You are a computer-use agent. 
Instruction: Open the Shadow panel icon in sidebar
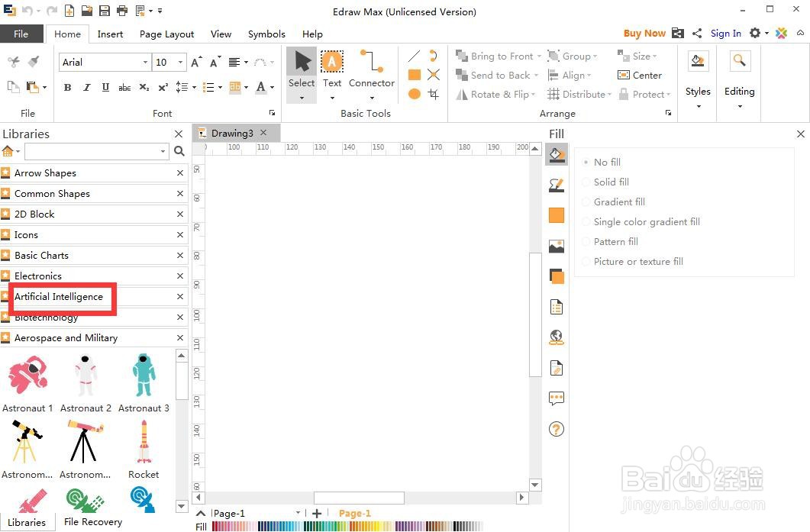pyautogui.click(x=557, y=215)
